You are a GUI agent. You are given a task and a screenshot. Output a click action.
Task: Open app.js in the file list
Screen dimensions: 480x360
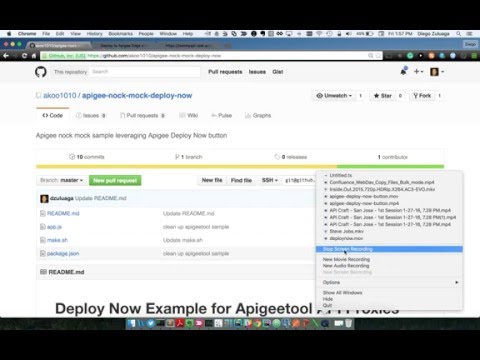click(54, 227)
